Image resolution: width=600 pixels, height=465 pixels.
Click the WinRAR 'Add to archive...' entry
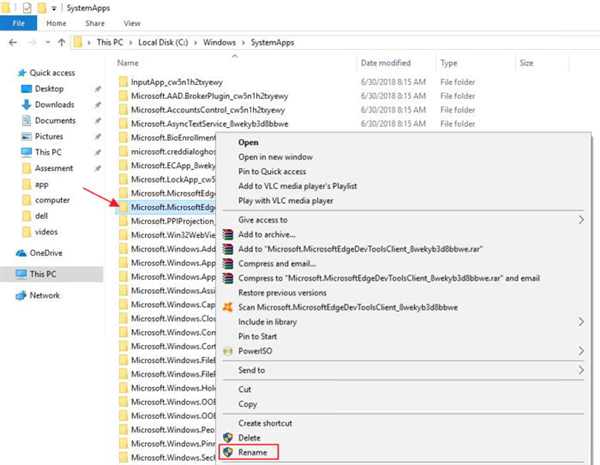click(267, 235)
